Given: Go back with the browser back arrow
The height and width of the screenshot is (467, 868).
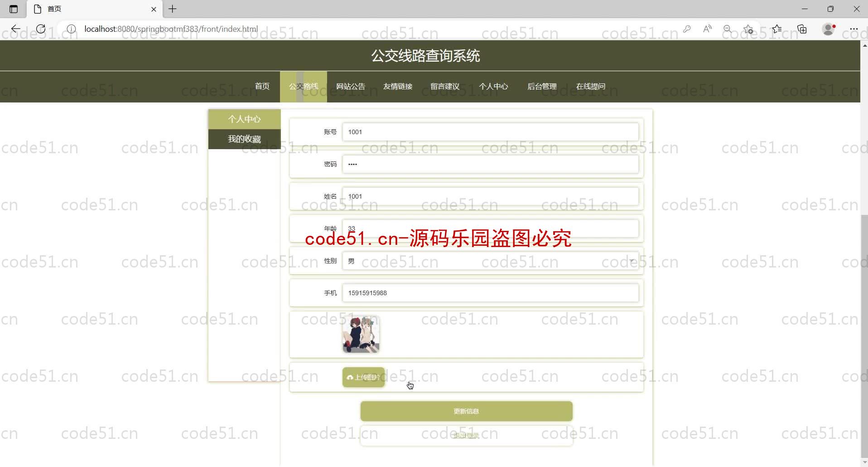Looking at the screenshot, I should pos(16,29).
